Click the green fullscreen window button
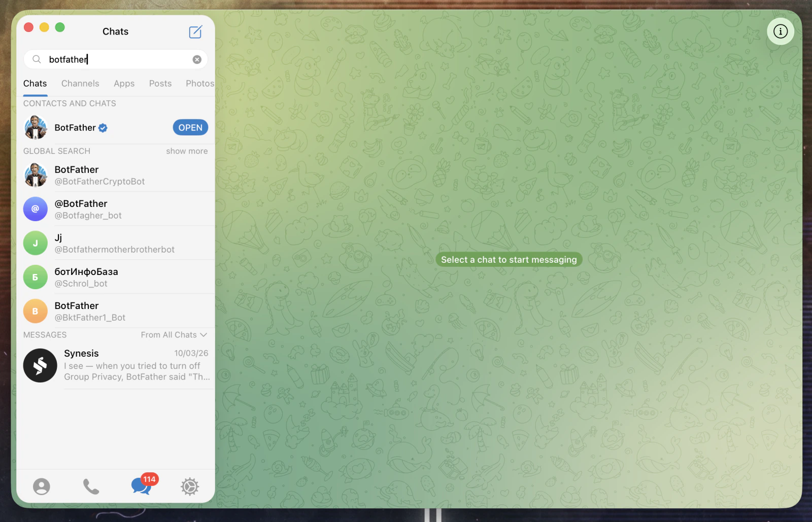 [60, 27]
